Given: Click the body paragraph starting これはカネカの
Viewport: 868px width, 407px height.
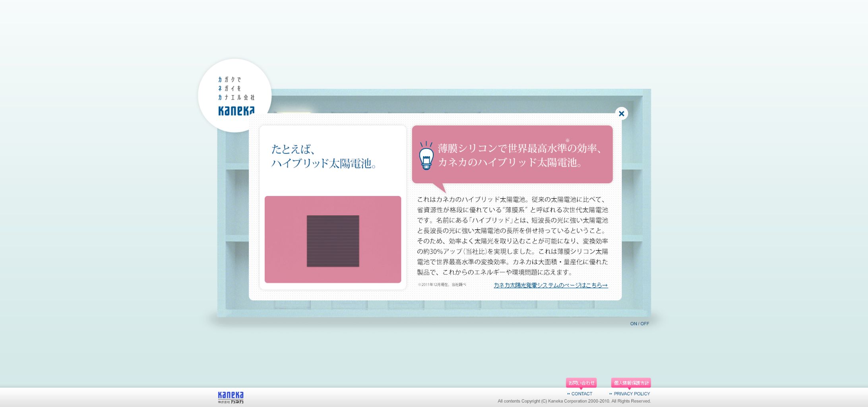Looking at the screenshot, I should (512, 236).
